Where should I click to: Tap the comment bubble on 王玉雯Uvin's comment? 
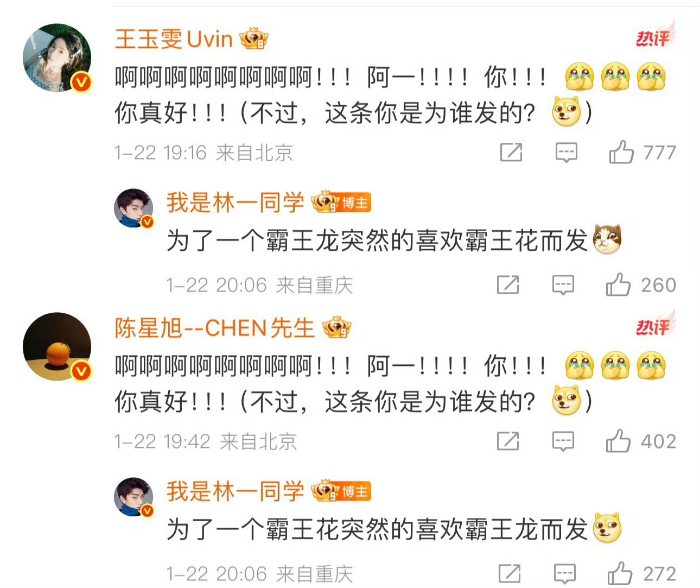tap(567, 153)
